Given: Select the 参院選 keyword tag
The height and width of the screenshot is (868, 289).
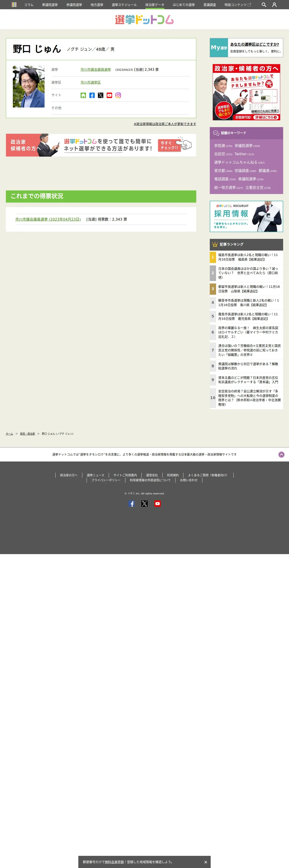Looking at the screenshot, I should [x=223, y=146].
